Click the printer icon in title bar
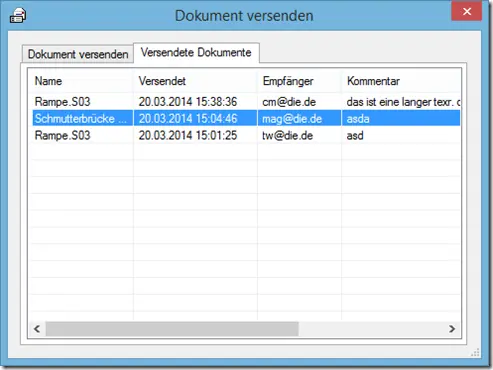The image size is (493, 370). coord(18,15)
